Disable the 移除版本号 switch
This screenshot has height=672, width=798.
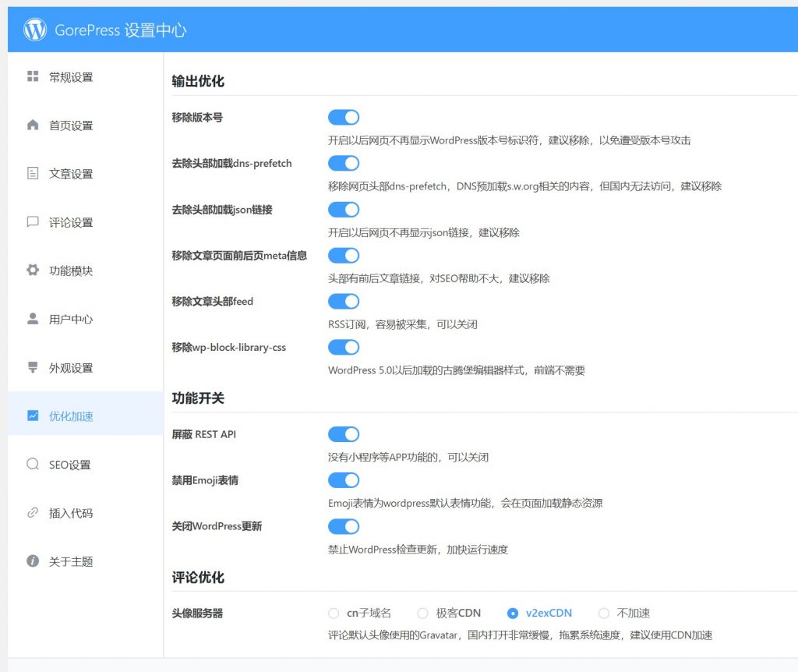344,117
